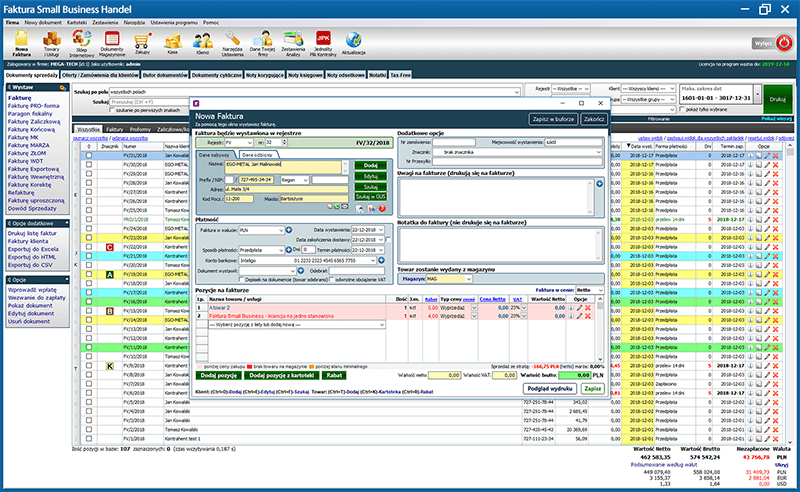Click plus icon next to Konto bankowe

[x=381, y=260]
